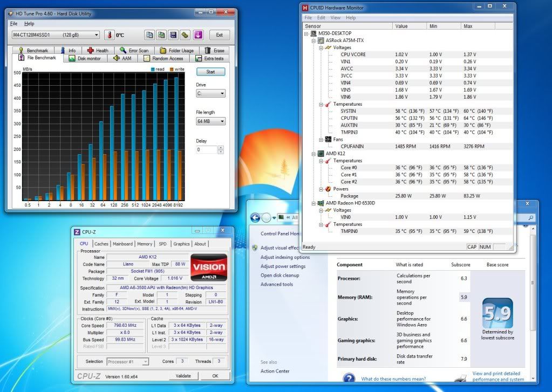Viewport: 552px width, 392px height.
Task: Click the CPU-Z title bar Z icon
Action: point(77,232)
